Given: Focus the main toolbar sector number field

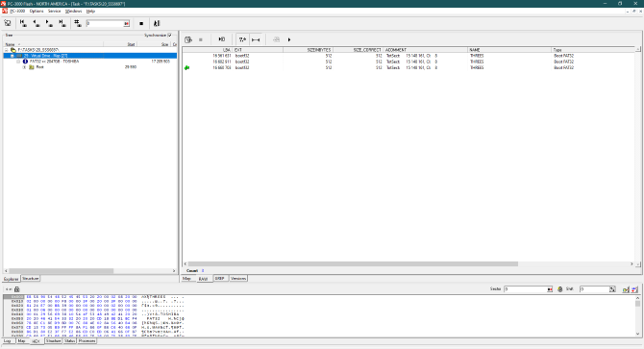Looking at the screenshot, I should [x=105, y=24].
